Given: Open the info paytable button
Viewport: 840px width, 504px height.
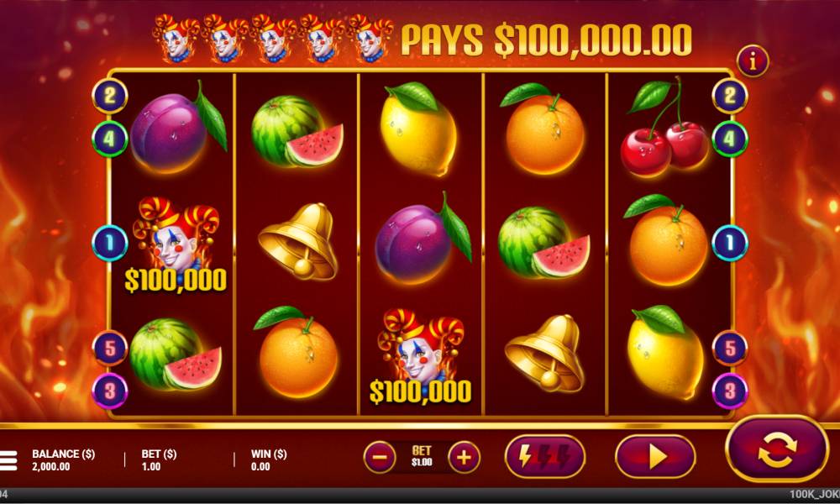Looking at the screenshot, I should tap(753, 61).
